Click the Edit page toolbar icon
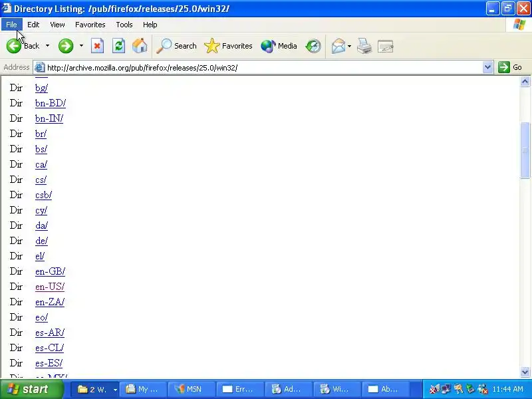Image resolution: width=532 pixels, height=399 pixels. pyautogui.click(x=386, y=46)
